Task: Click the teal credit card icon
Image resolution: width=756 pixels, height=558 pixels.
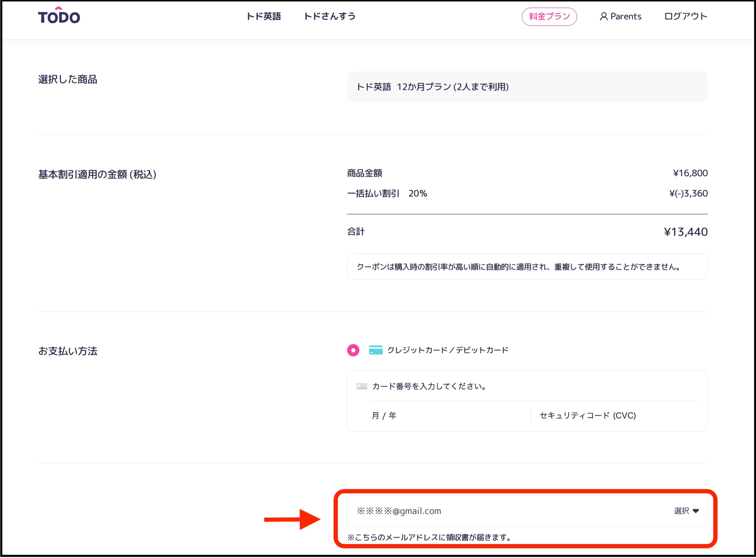Action: pyautogui.click(x=376, y=350)
